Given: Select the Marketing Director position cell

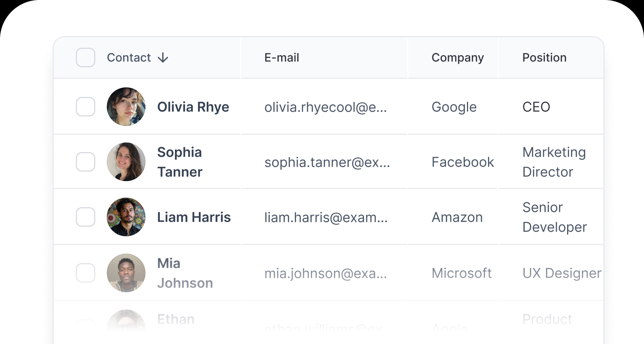Looking at the screenshot, I should click(554, 162).
